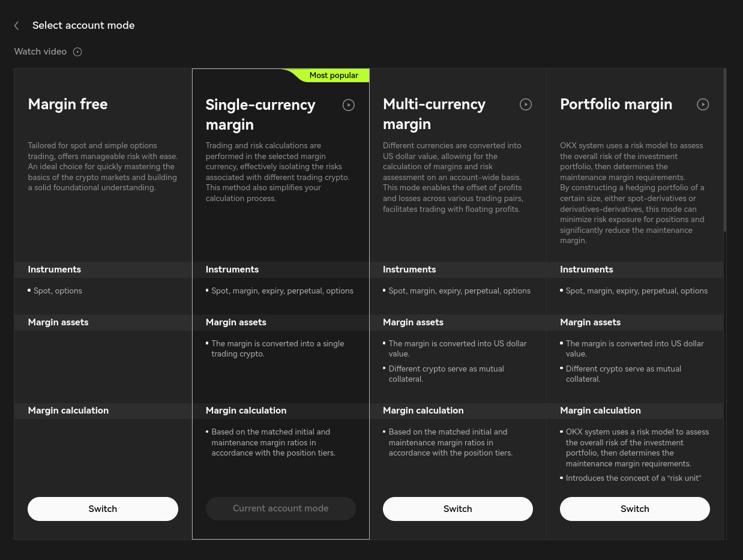Click the Instruments header in Margin free column
The width and height of the screenshot is (743, 560).
click(x=54, y=269)
